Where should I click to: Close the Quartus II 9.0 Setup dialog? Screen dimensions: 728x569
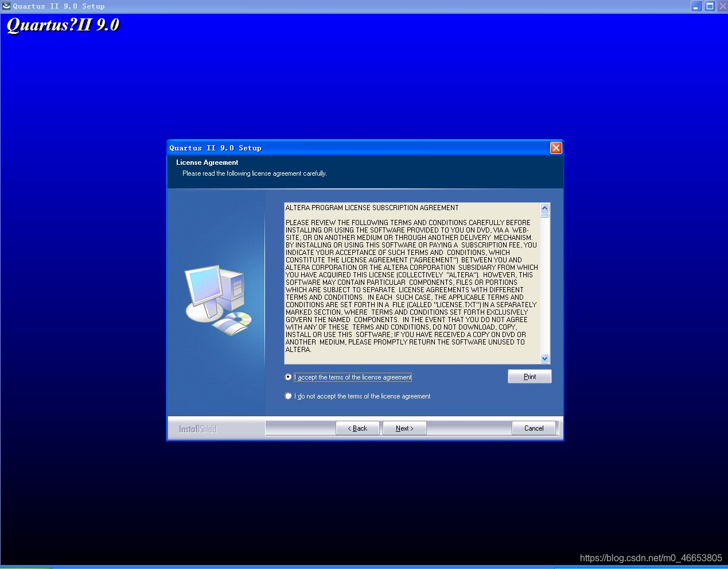pos(556,148)
